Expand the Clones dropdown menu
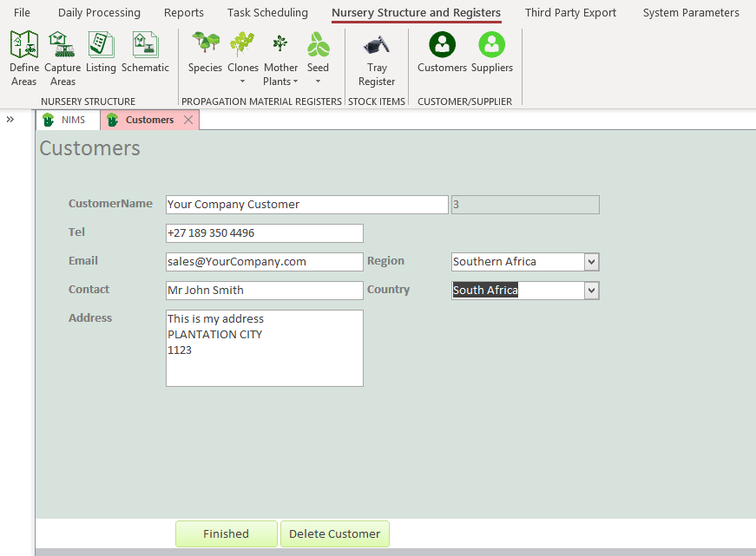 pyautogui.click(x=243, y=82)
